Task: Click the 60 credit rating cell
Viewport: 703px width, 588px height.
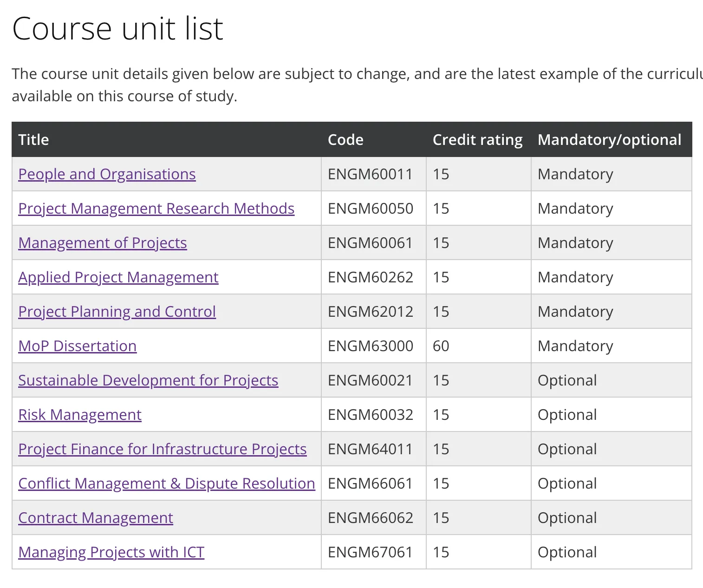Action: 441,346
